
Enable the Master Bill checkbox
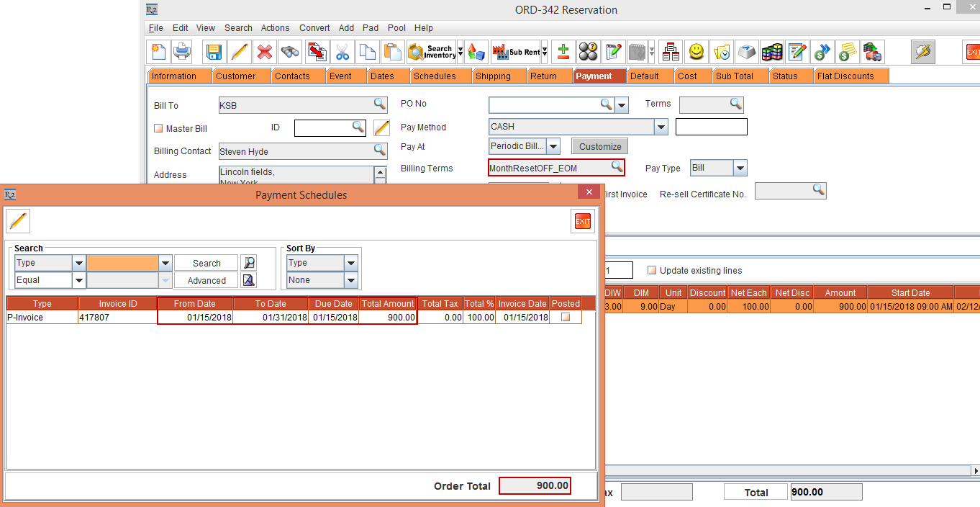(159, 129)
